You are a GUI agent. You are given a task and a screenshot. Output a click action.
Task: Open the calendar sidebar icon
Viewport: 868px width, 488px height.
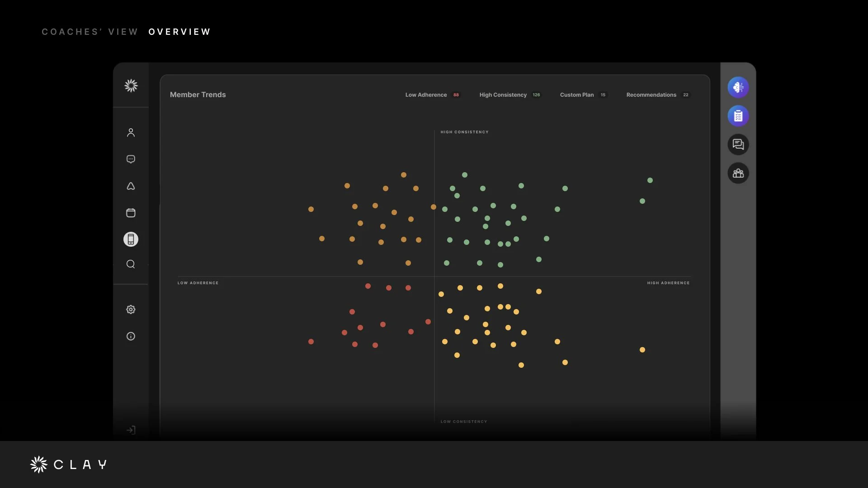point(131,213)
